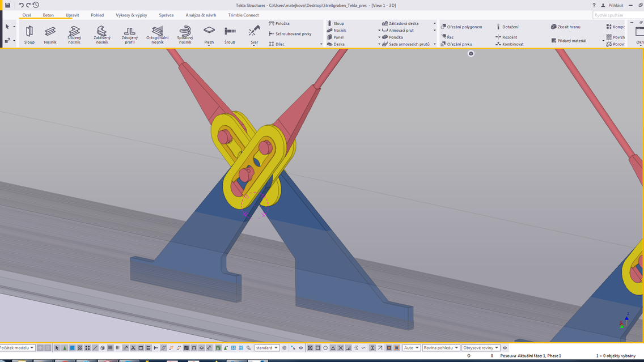Select the Zdvojený profil tool
Screen dimensions: 644x362
[130, 35]
